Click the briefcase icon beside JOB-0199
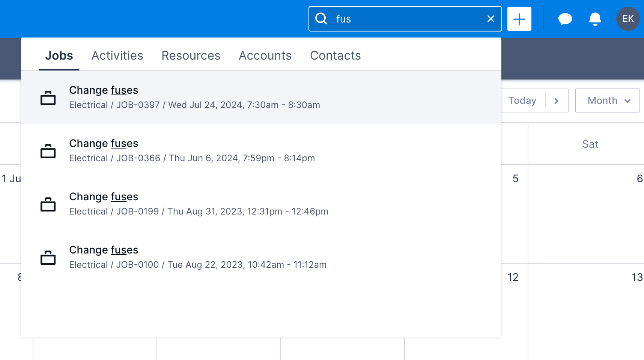Screen dimensions: 644x360 pyautogui.click(x=48, y=204)
